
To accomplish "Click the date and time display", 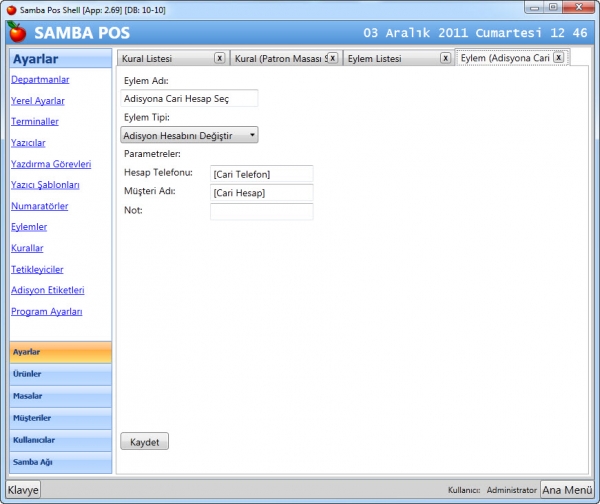I will pyautogui.click(x=475, y=33).
